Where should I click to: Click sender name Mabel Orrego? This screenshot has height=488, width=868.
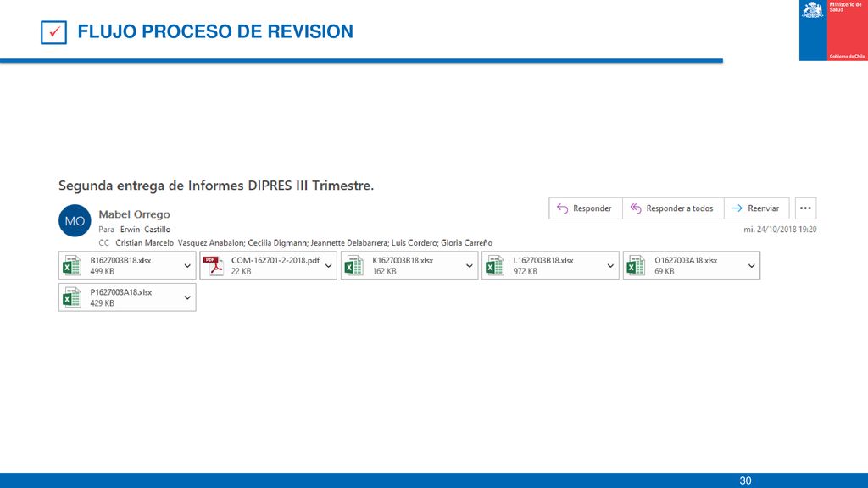click(x=135, y=214)
